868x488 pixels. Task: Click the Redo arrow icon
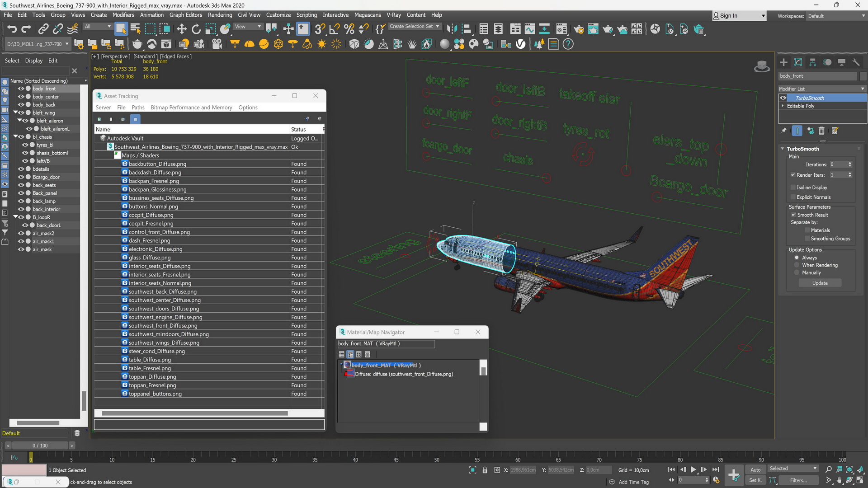pos(26,29)
